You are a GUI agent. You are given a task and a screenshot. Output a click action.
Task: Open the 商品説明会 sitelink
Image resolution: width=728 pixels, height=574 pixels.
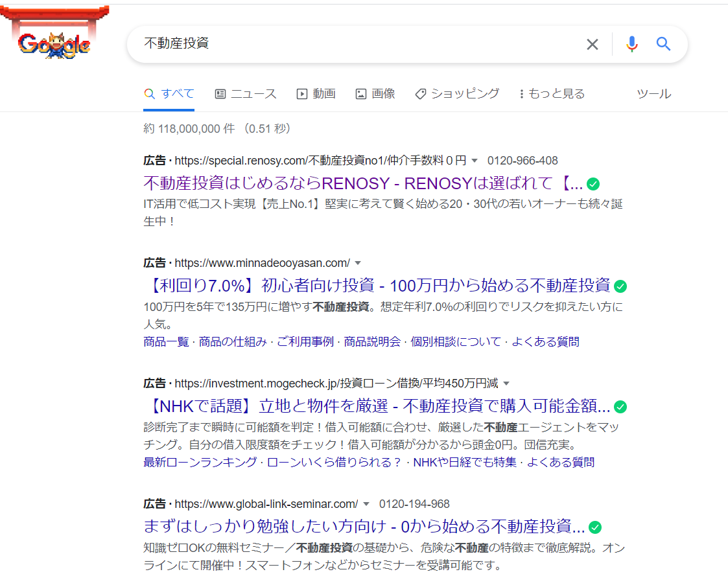tap(372, 342)
